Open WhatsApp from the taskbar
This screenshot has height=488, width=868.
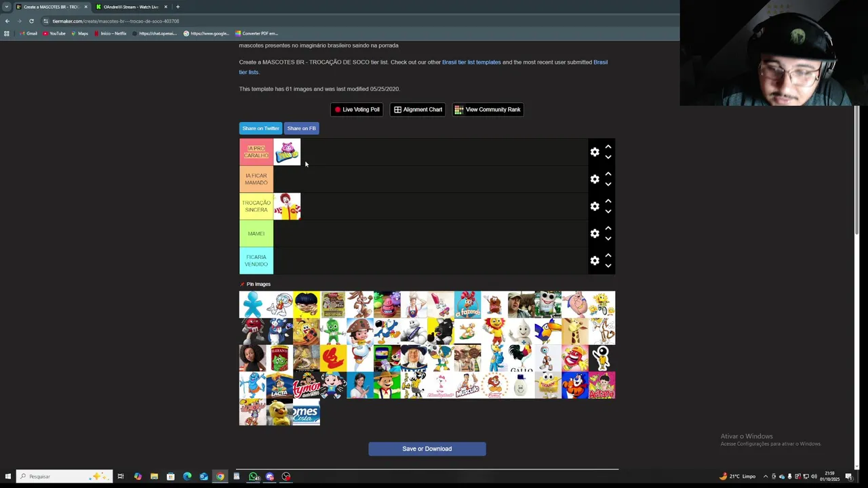pyautogui.click(x=253, y=476)
